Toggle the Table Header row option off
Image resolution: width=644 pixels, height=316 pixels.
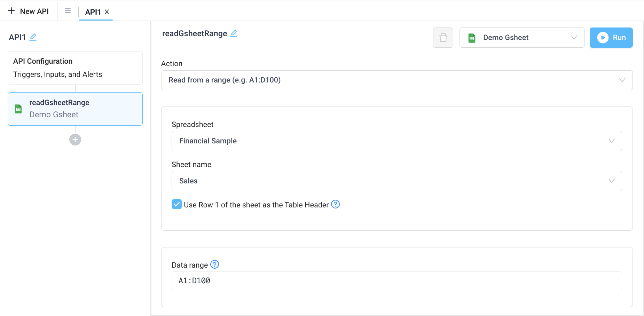pos(176,204)
